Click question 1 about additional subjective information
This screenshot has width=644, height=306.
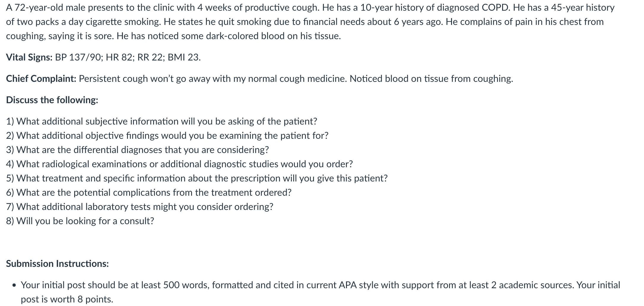[x=161, y=121]
